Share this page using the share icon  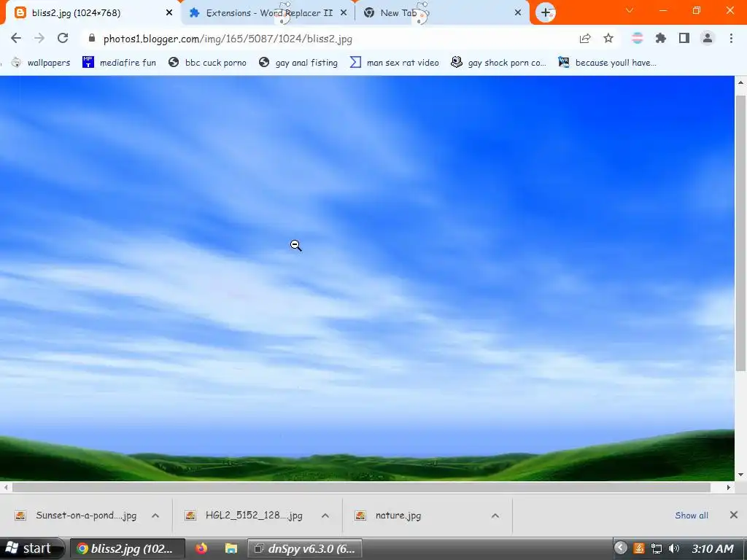click(x=585, y=39)
